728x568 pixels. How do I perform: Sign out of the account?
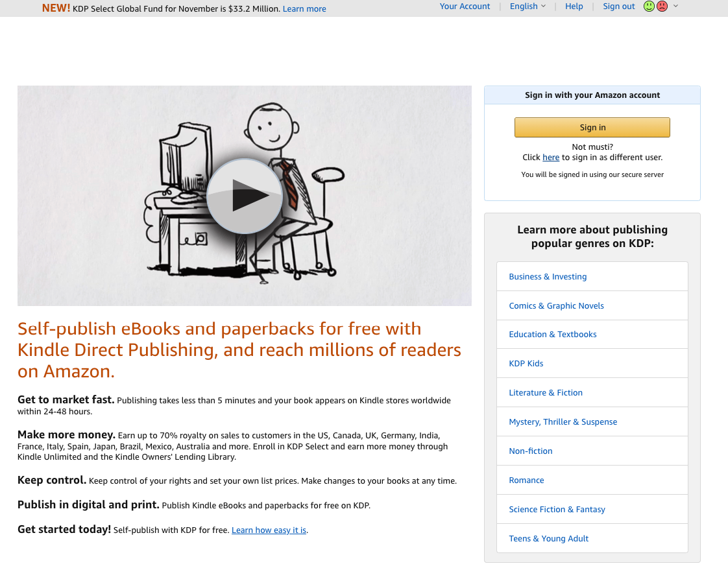click(x=618, y=6)
